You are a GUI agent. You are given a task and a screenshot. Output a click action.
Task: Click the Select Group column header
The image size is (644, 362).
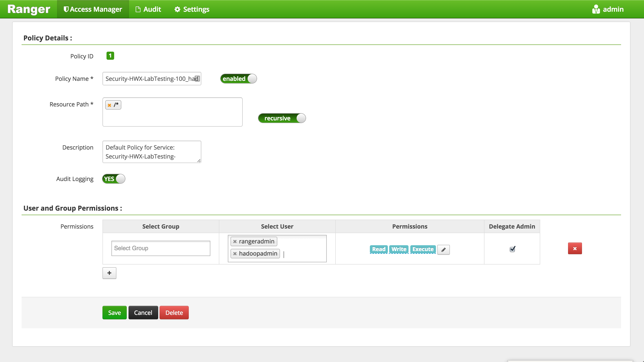(161, 226)
